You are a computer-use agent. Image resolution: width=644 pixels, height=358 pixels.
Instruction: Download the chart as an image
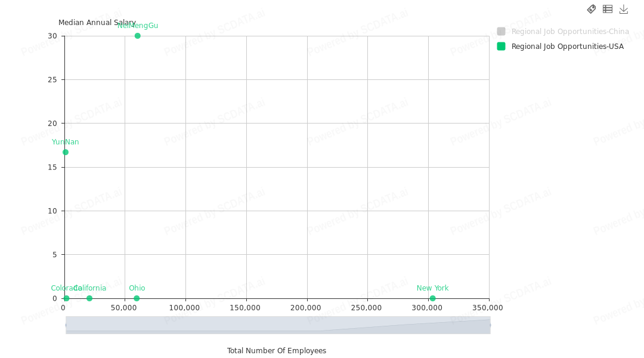click(x=624, y=9)
